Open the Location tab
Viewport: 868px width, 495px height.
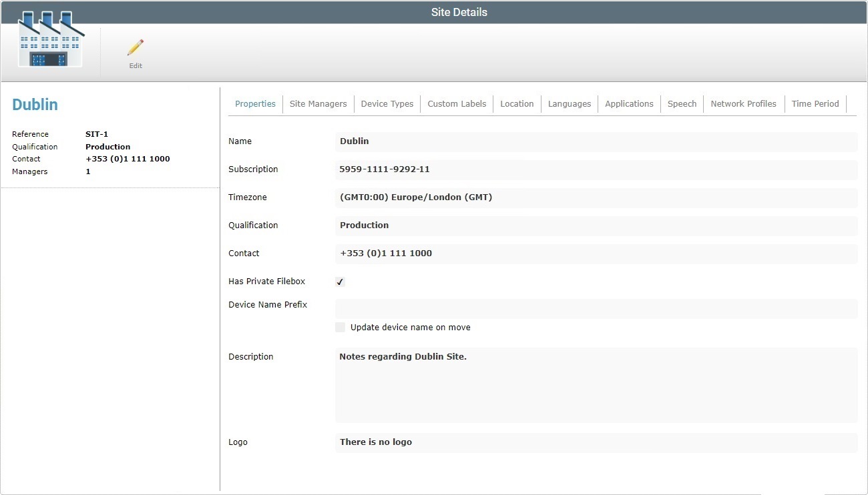(517, 103)
